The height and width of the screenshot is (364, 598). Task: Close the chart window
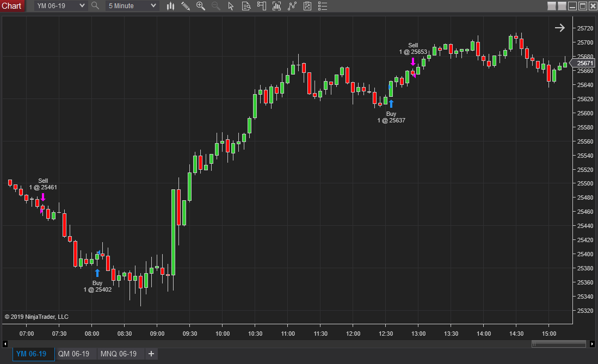593,6
